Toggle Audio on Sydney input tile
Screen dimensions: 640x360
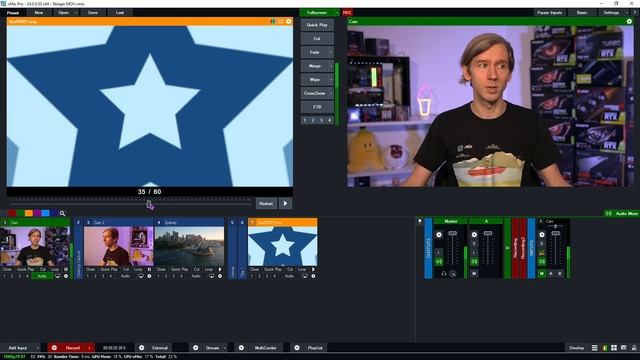[196, 276]
